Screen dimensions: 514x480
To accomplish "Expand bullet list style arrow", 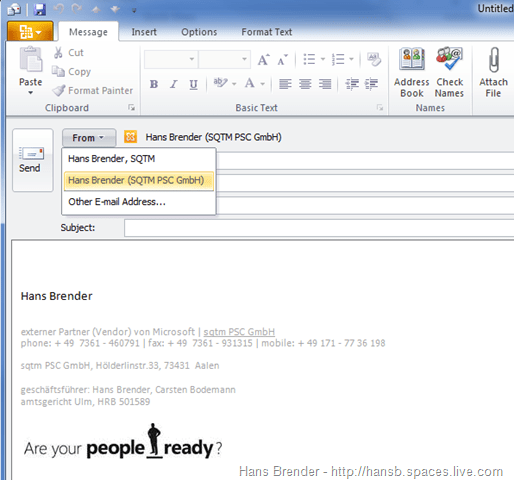I will [x=323, y=59].
